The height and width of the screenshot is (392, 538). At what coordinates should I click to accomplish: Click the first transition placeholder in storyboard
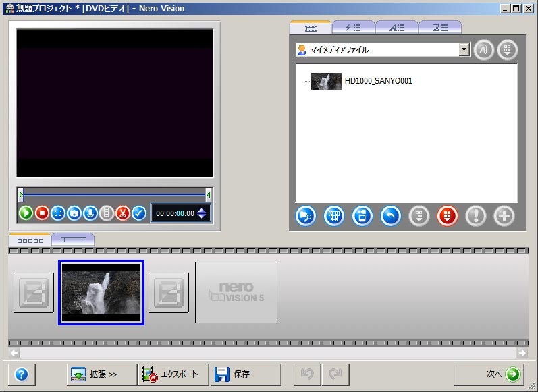click(x=34, y=293)
